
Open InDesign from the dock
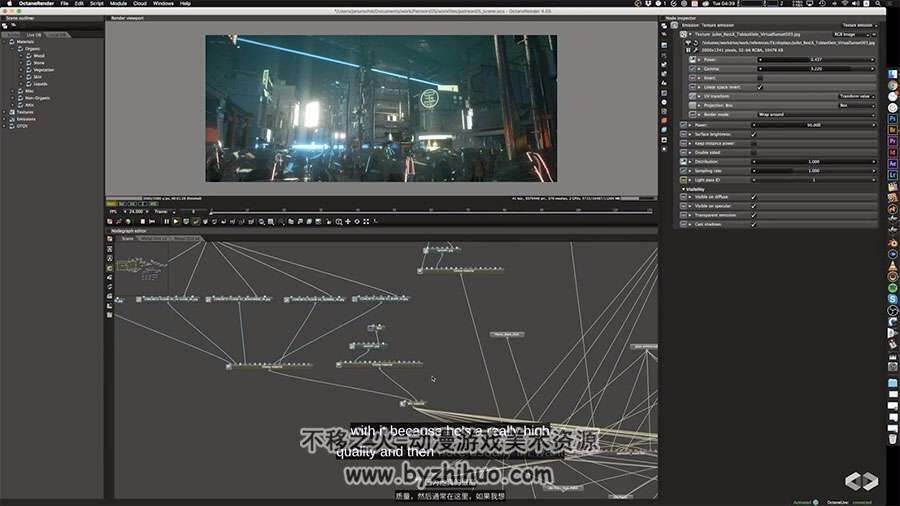893,153
